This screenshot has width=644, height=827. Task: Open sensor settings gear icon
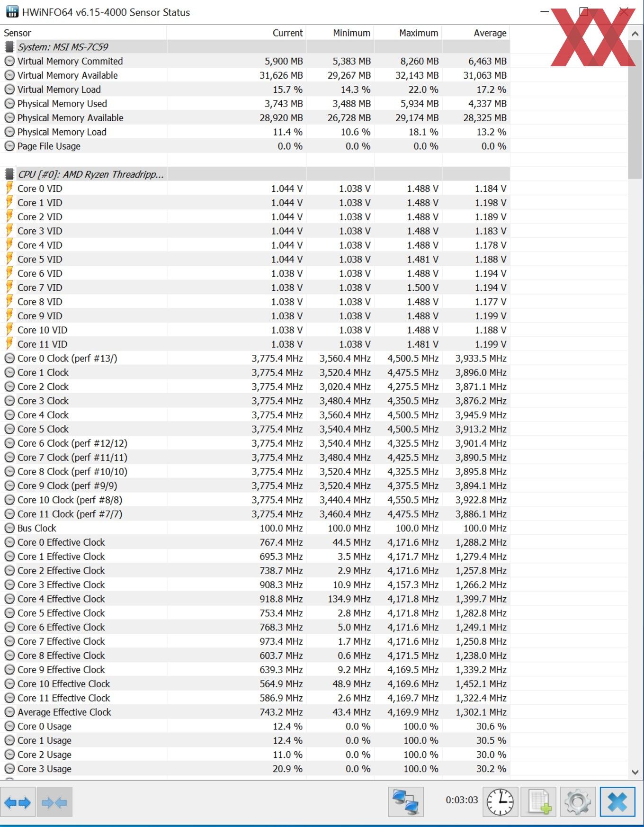577,802
